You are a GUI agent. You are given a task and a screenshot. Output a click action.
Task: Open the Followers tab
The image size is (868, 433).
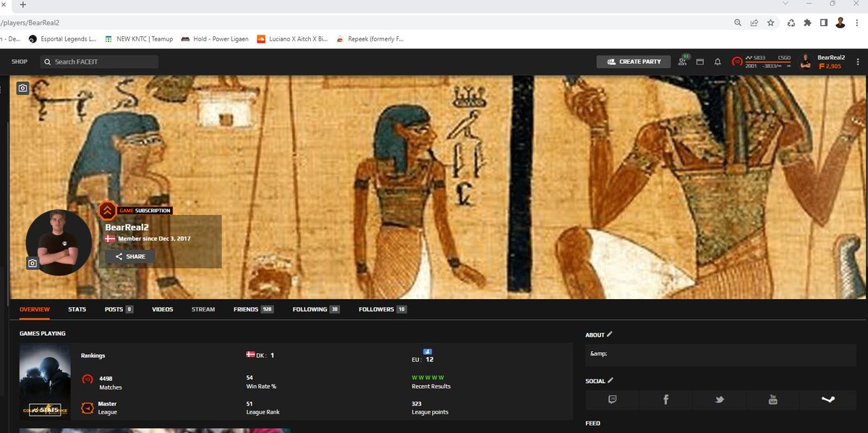[383, 309]
